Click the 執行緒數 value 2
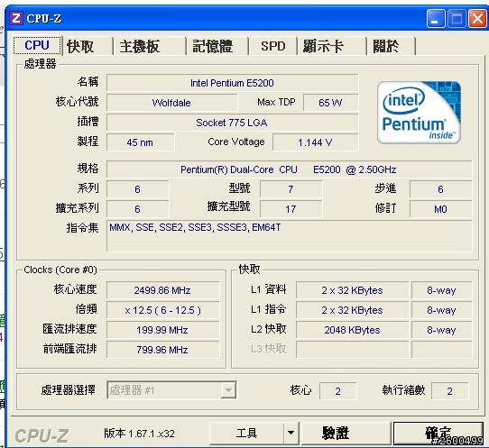This screenshot has width=489, height=448. pos(449,391)
